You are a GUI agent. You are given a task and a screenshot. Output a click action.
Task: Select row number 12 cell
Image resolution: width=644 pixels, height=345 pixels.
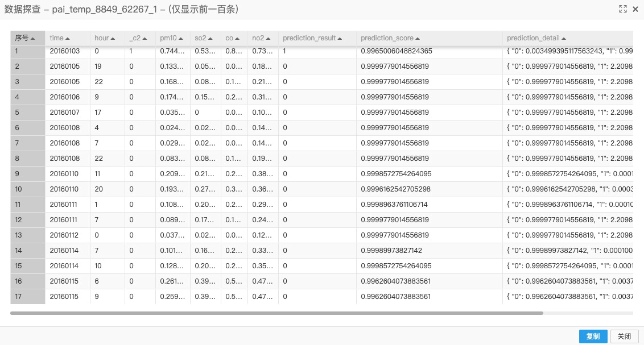27,220
